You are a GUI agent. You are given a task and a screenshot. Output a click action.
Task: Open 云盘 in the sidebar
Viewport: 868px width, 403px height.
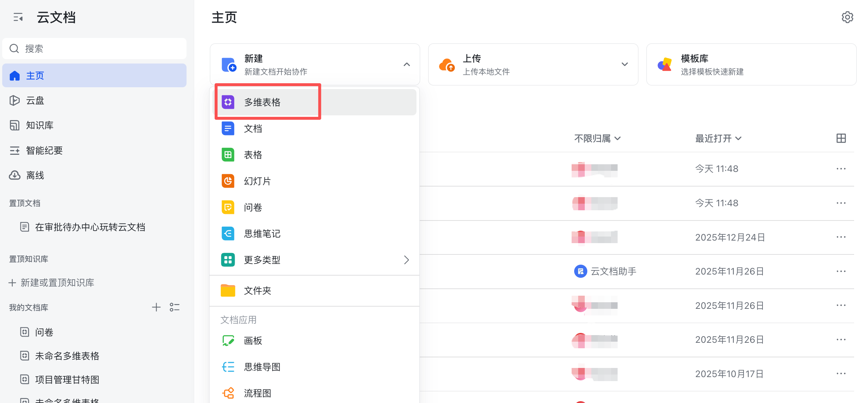click(35, 100)
